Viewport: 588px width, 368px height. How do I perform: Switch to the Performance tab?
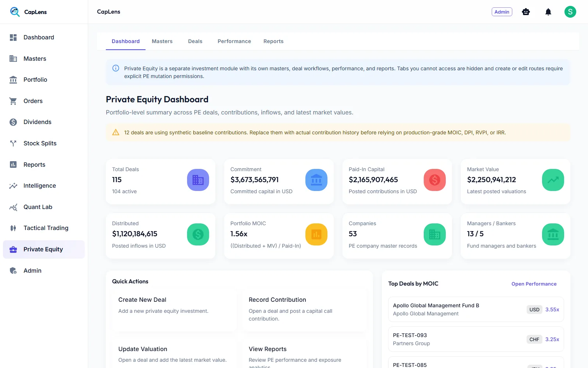234,41
